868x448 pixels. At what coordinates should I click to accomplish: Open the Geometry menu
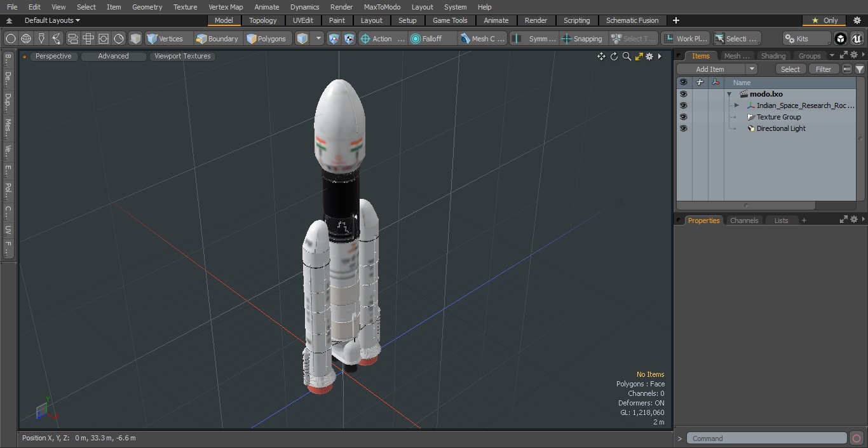coord(147,7)
